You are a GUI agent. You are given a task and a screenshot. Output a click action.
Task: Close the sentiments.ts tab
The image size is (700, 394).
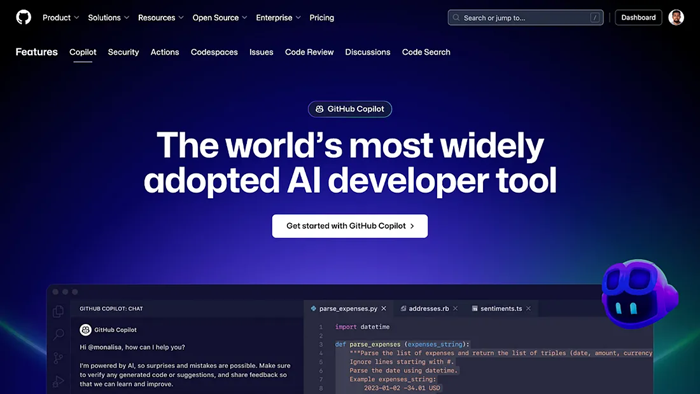click(529, 308)
